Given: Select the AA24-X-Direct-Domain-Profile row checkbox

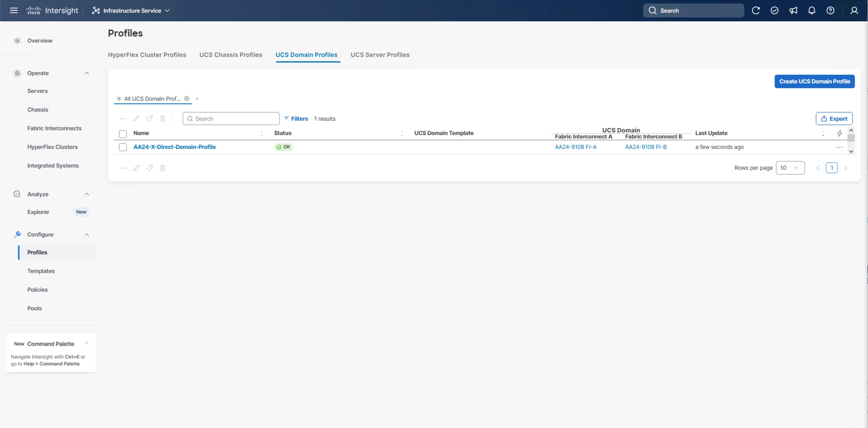Looking at the screenshot, I should [x=123, y=147].
